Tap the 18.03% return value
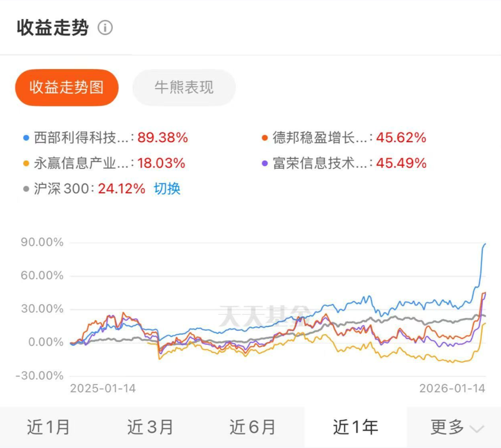The image size is (501, 448). point(161,164)
